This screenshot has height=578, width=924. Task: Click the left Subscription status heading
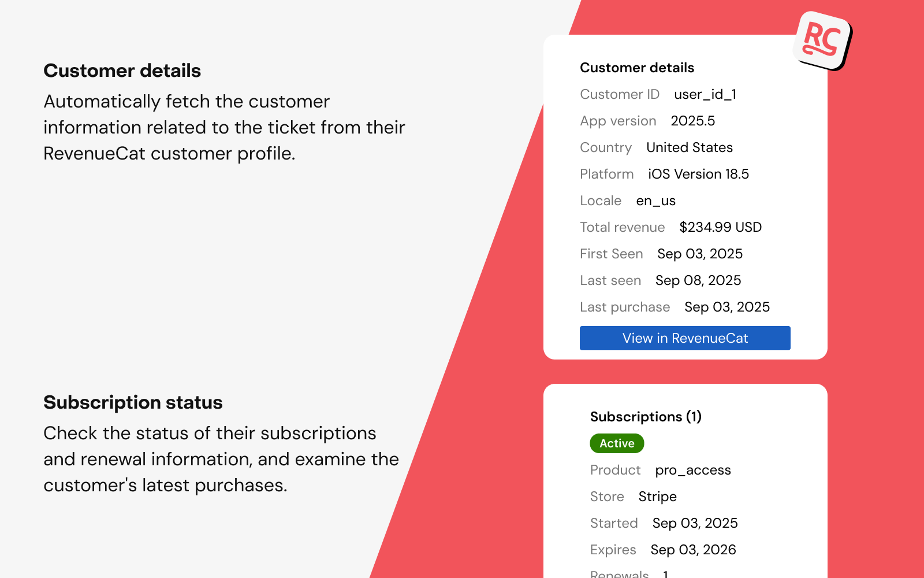point(133,402)
